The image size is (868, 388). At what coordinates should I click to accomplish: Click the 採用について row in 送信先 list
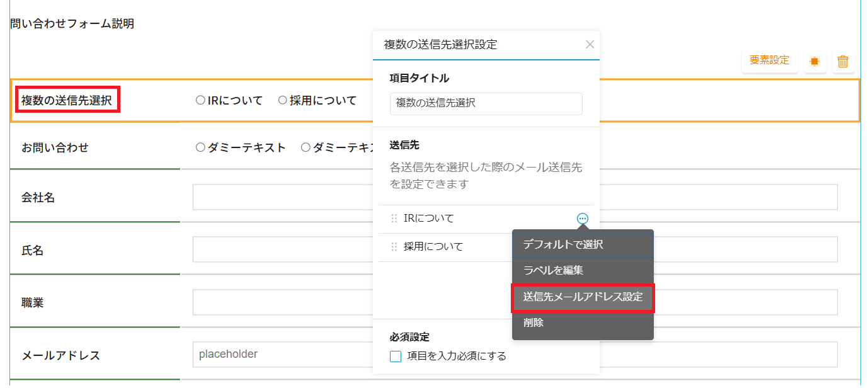pyautogui.click(x=433, y=247)
